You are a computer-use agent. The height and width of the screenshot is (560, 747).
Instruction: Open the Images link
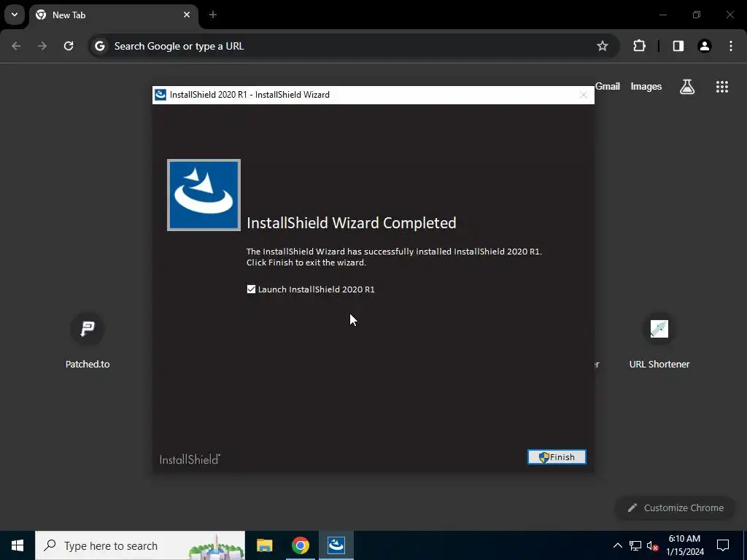[x=646, y=86]
